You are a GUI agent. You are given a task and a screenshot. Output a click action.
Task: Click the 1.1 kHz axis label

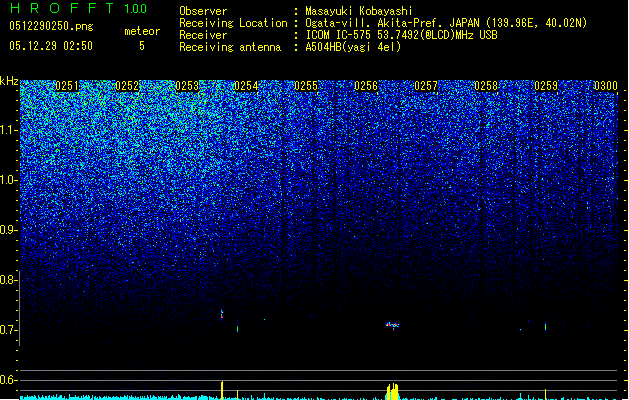pos(8,130)
